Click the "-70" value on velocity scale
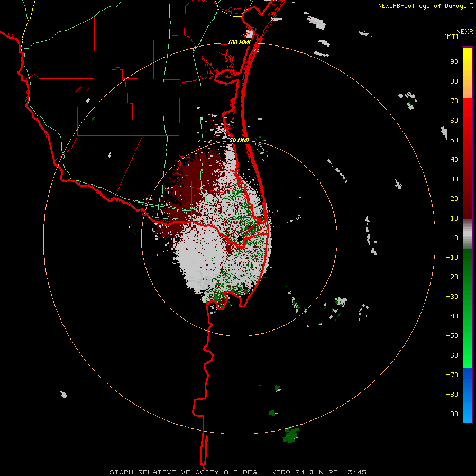Viewport: 476px width, 476px height. point(452,374)
